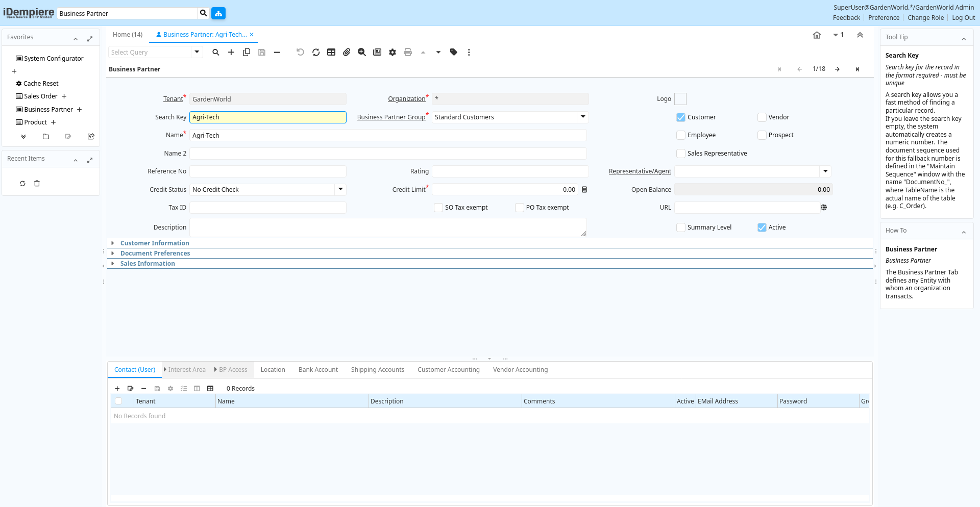Open attachments with the paperclip icon
This screenshot has height=507, width=980.
347,52
